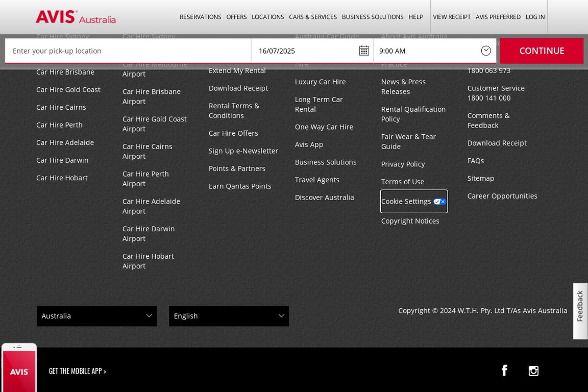588x392 pixels.
Task: Click Sign Up e-Newsletter link
Action: coord(243,151)
